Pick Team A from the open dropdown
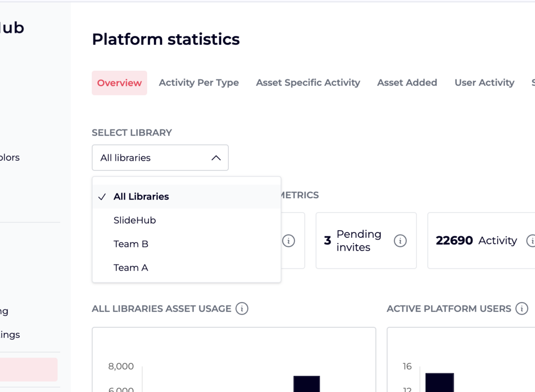The image size is (535, 392). click(131, 268)
